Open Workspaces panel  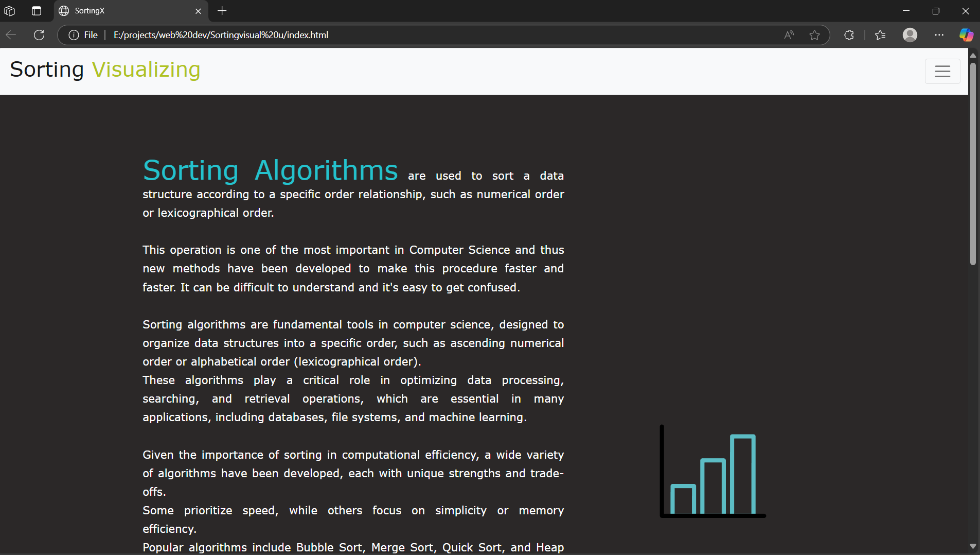click(10, 11)
